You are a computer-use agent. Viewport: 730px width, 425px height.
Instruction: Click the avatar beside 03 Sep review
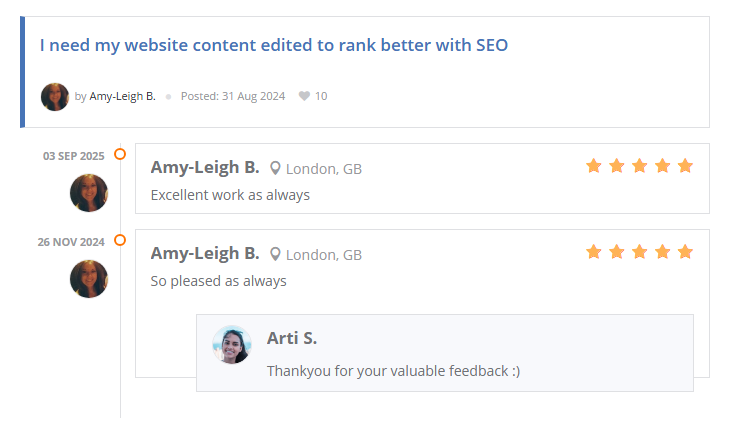click(x=89, y=193)
